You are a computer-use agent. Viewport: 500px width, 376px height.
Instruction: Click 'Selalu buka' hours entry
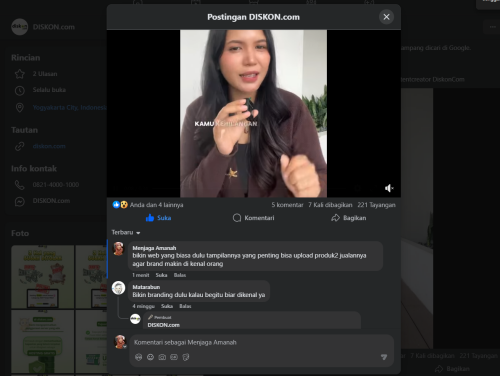49,90
